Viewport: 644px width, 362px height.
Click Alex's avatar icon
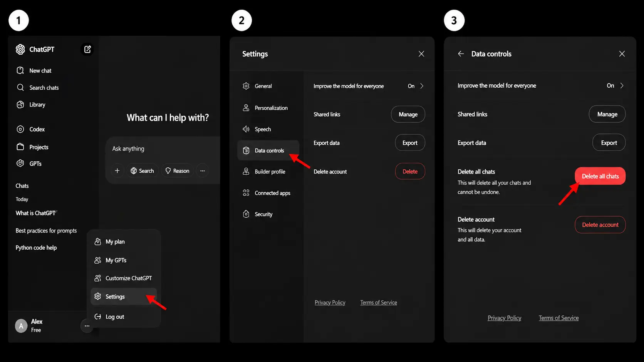pos(21,326)
